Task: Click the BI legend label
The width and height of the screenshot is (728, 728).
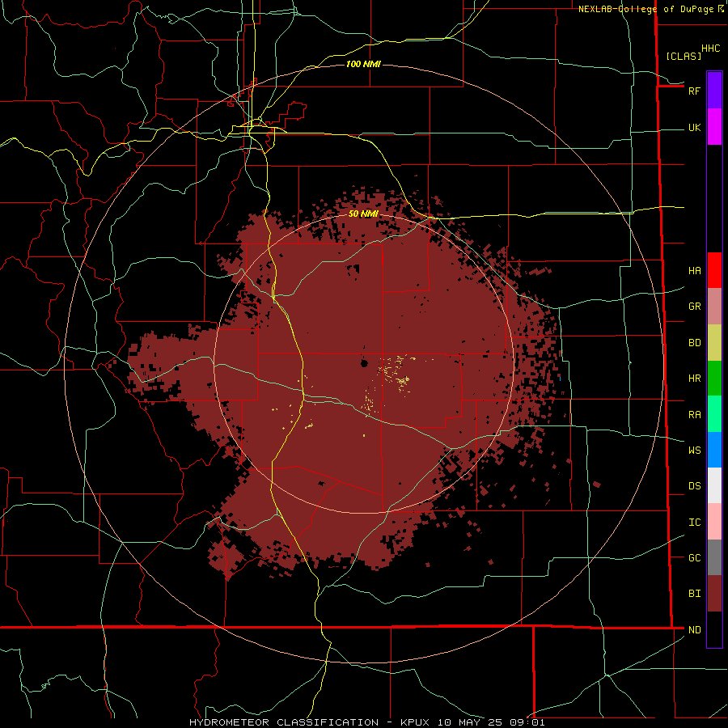Action: [x=694, y=594]
